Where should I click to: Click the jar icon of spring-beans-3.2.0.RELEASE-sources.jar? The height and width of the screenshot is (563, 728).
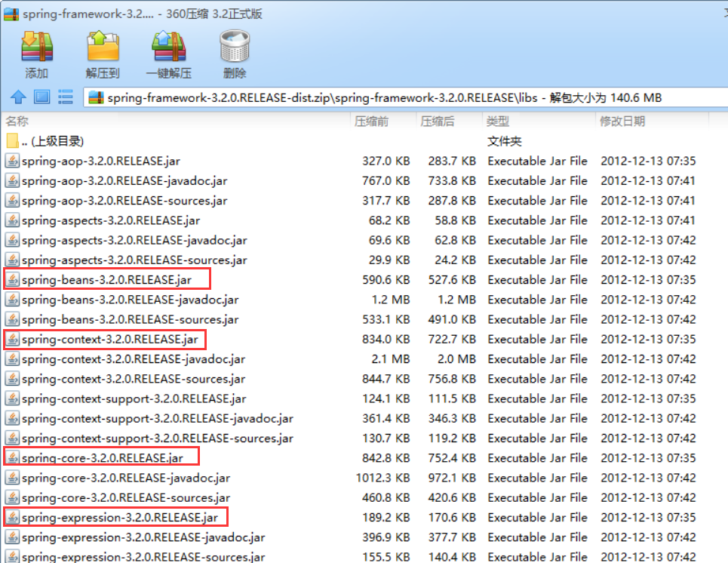coord(13,319)
